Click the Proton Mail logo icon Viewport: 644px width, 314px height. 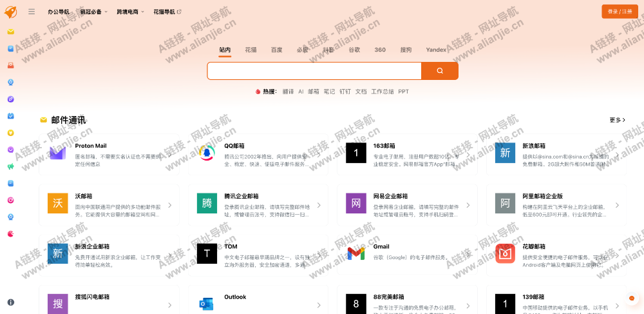(57, 153)
